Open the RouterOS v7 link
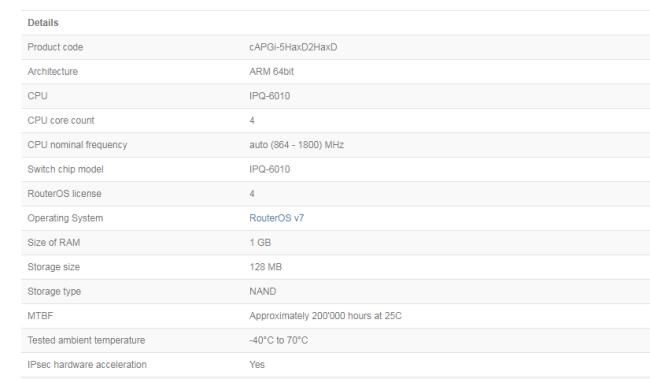The width and height of the screenshot is (650, 379). point(276,218)
